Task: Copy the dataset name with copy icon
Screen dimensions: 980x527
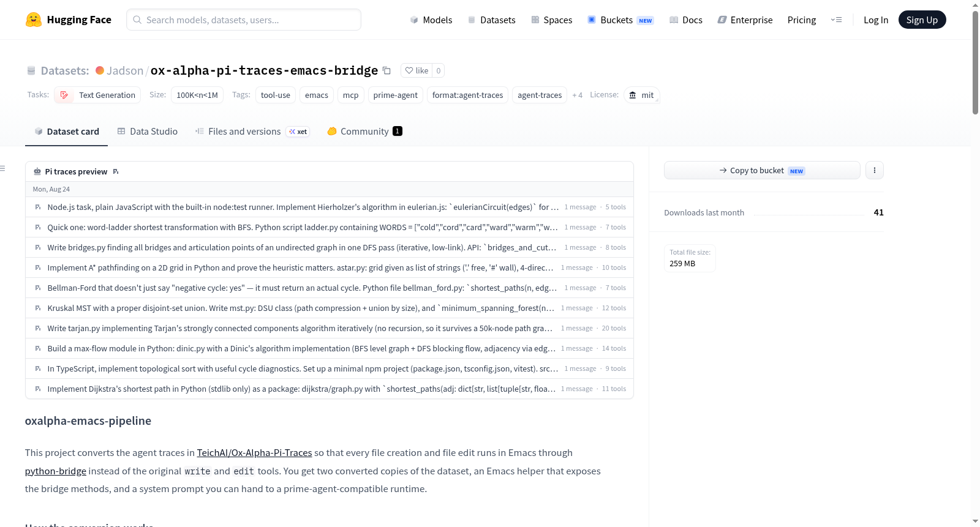Action: coord(386,70)
